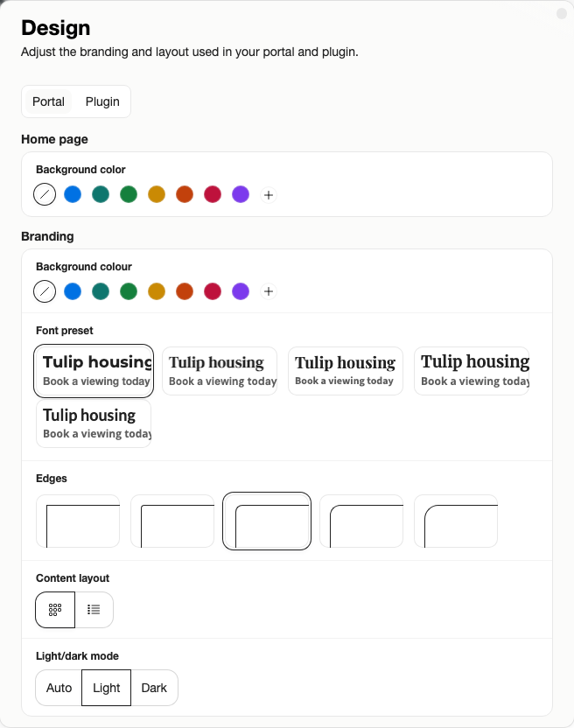Pick blue Home page background color
This screenshot has height=728, width=574.
coord(73,194)
